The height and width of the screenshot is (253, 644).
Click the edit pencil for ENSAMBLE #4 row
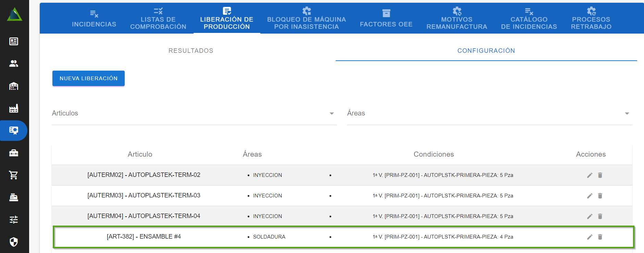point(590,237)
